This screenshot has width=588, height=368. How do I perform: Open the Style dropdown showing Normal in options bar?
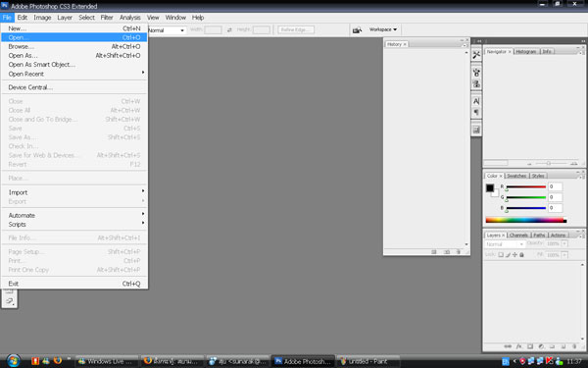point(167,30)
